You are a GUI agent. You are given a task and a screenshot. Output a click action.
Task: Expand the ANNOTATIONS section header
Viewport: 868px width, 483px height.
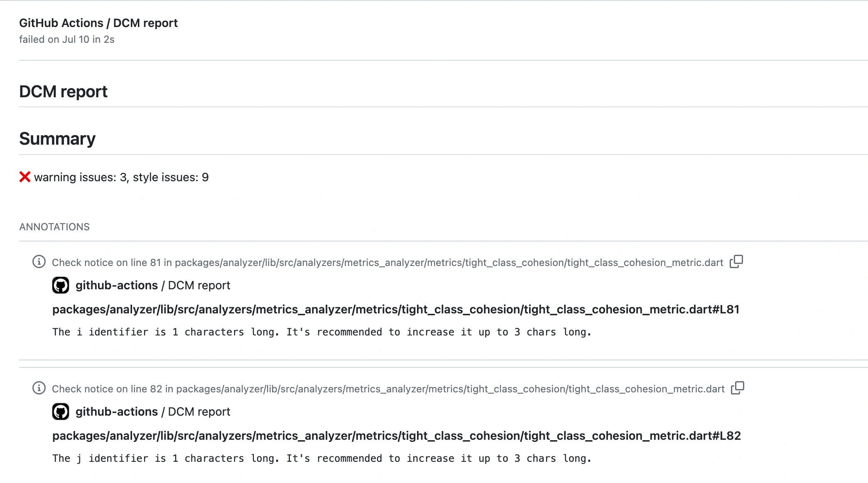click(54, 227)
